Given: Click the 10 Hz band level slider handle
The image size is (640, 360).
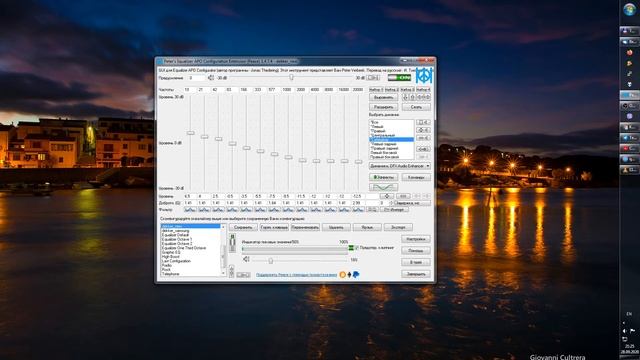Looking at the screenshot, I should click(190, 133).
